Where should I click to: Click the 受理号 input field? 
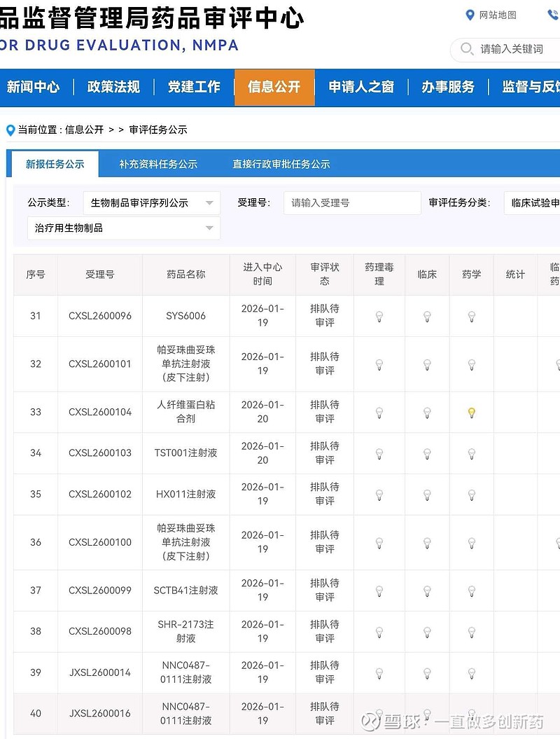(352, 203)
